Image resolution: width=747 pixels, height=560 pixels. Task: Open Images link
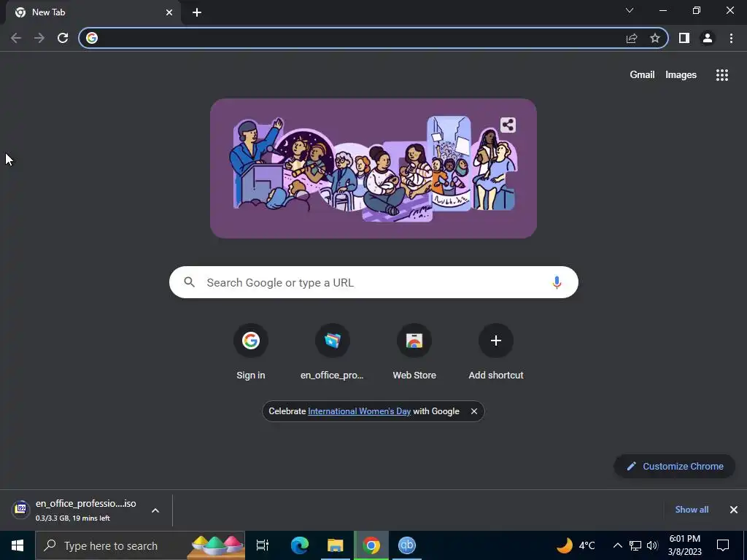tap(681, 75)
